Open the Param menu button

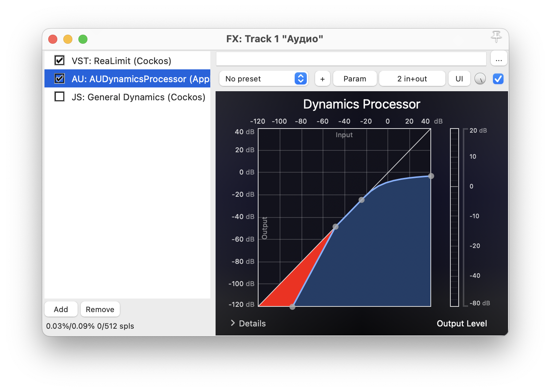pyautogui.click(x=355, y=78)
